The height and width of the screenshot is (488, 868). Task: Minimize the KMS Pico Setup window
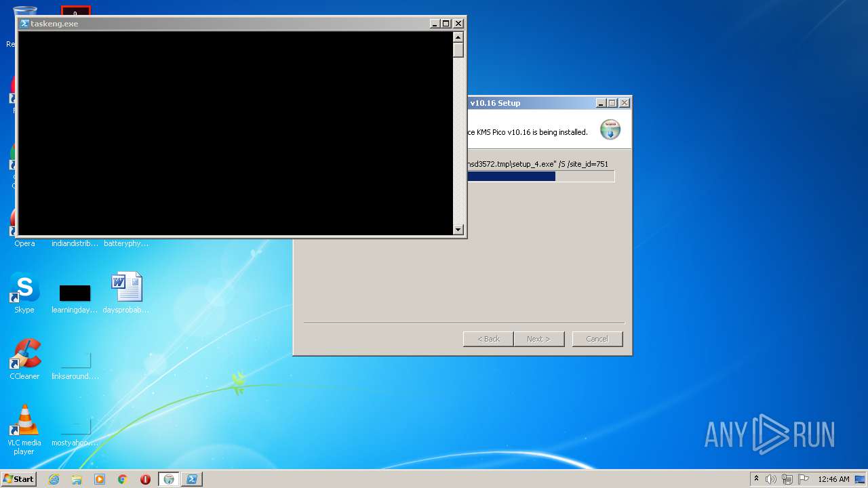(601, 103)
